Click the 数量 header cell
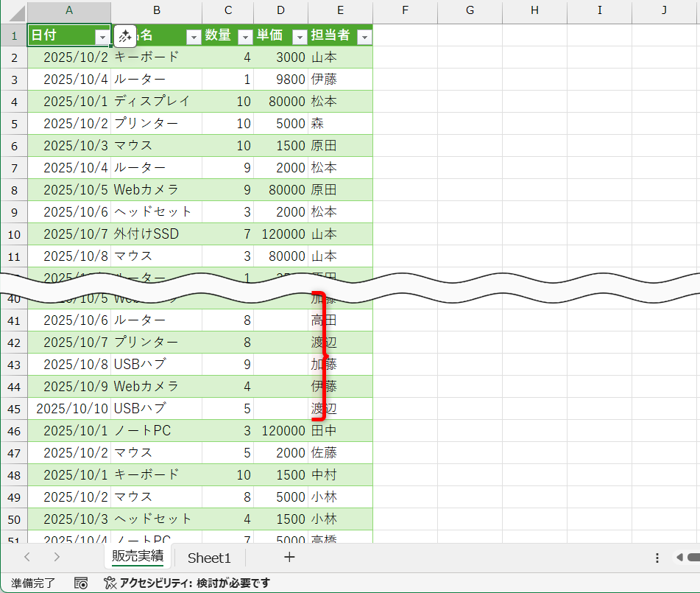 [228, 35]
